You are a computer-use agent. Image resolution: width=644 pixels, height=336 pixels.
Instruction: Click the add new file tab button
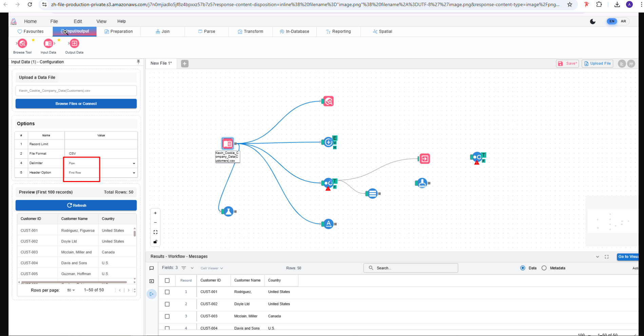click(184, 64)
